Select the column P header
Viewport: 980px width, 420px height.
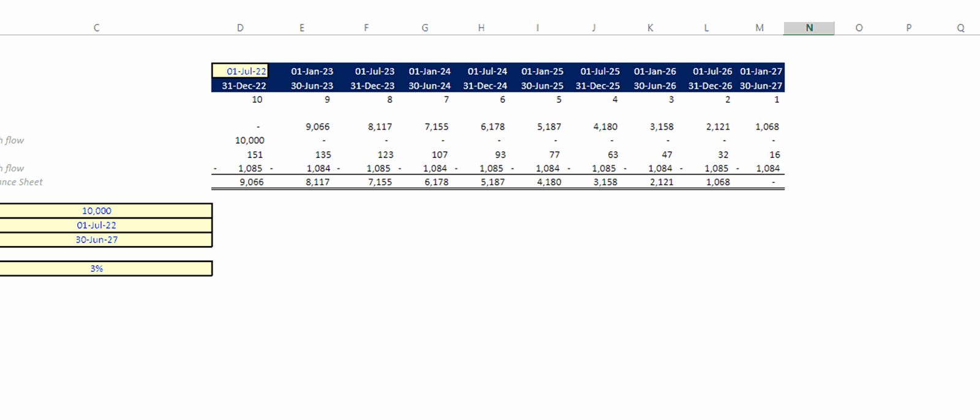[908, 28]
